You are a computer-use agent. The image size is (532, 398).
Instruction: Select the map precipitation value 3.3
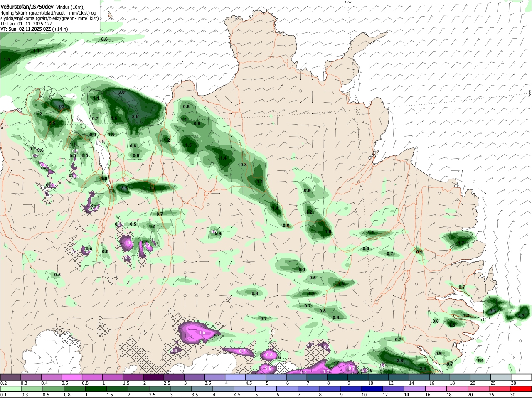pyautogui.click(x=493, y=311)
